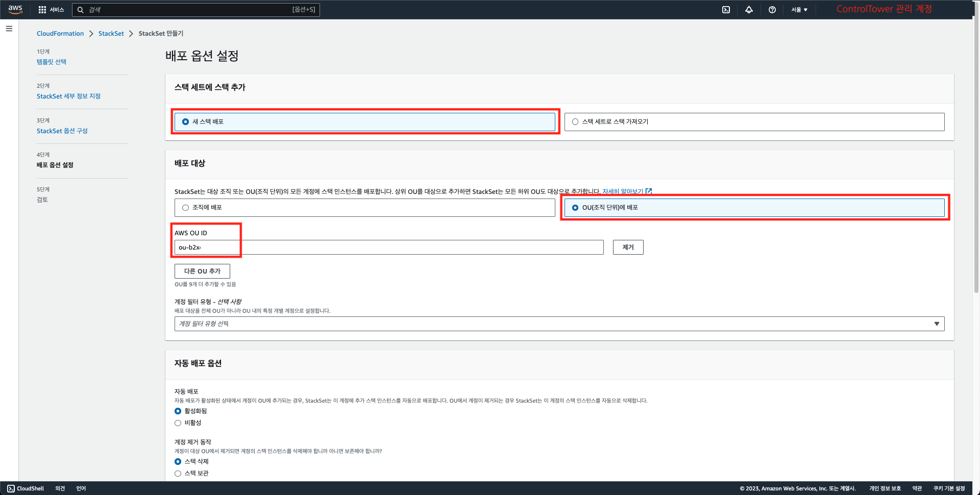Click the CloudShell icon in footer
This screenshot has height=495, width=980.
point(11,488)
